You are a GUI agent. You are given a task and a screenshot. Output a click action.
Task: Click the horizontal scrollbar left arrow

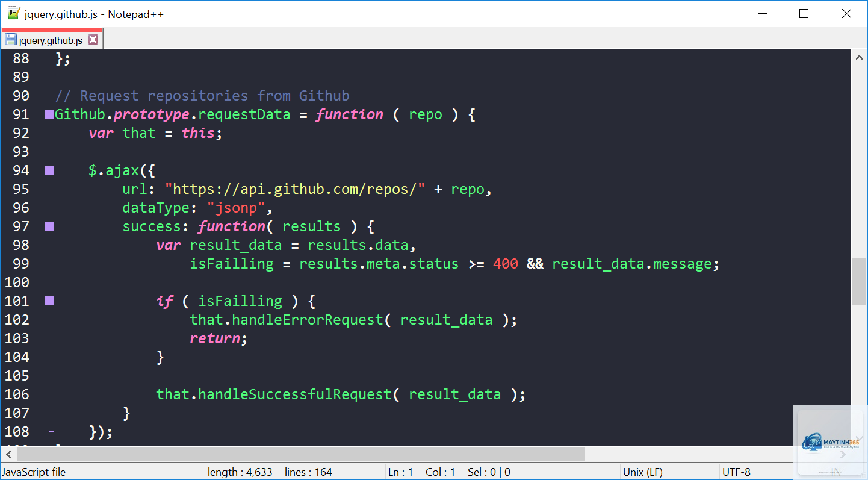click(8, 454)
